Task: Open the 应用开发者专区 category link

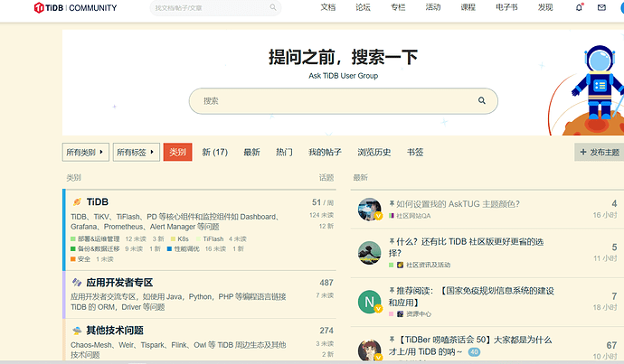Action: click(119, 283)
